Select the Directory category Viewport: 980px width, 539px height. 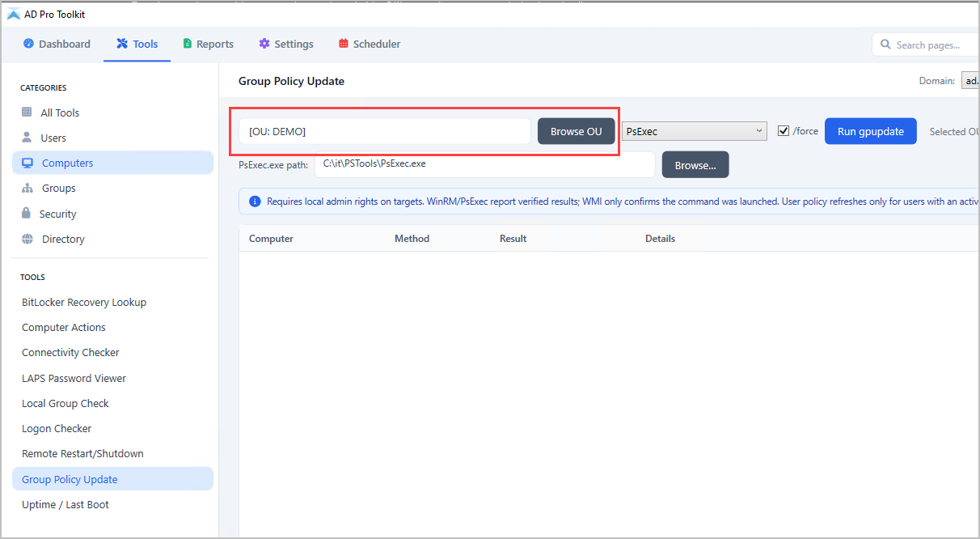pyautogui.click(x=112, y=239)
